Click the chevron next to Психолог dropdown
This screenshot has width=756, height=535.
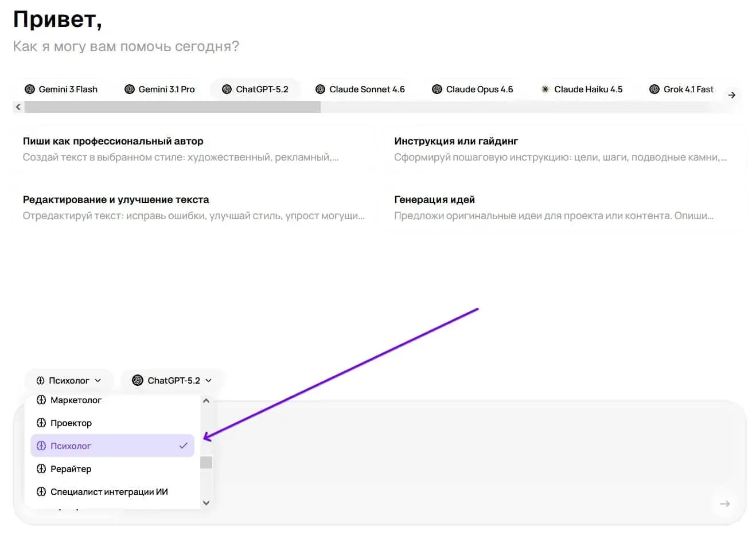tap(98, 380)
